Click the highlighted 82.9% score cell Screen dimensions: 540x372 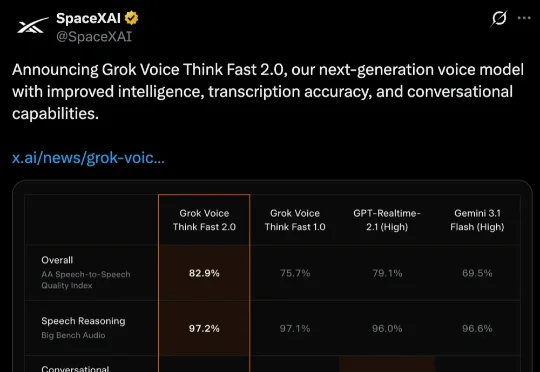point(204,273)
